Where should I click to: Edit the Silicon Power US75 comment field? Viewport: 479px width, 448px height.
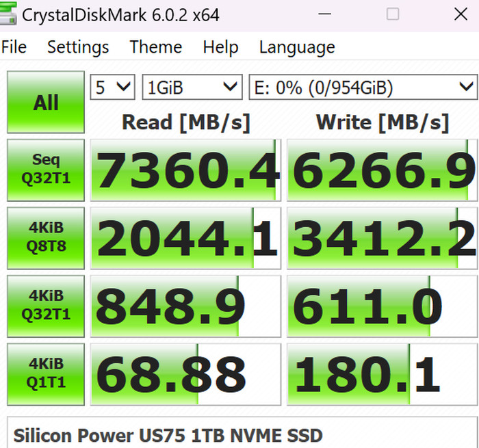click(x=242, y=432)
